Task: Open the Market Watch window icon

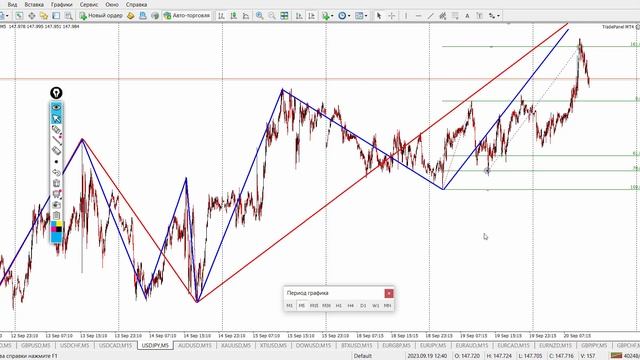Action: [19, 16]
